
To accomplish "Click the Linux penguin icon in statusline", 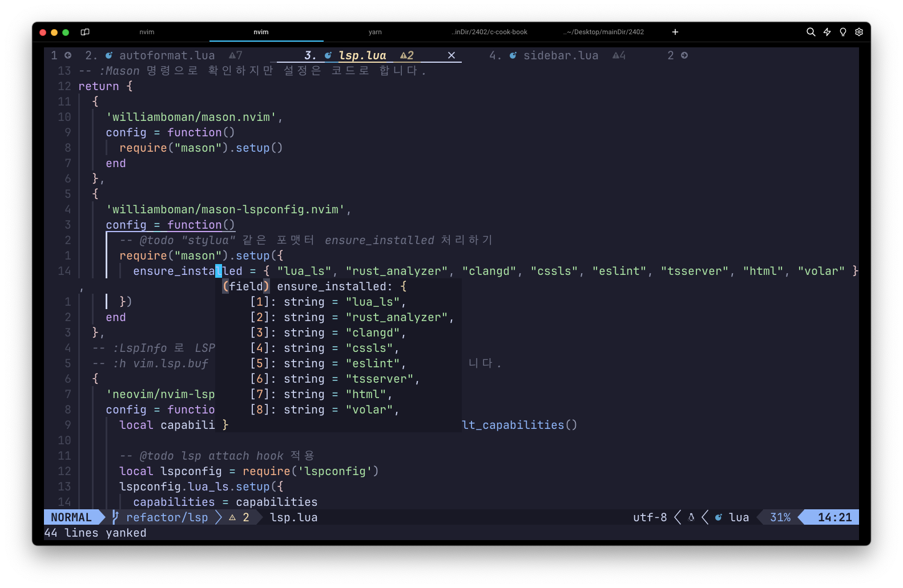I will tap(691, 517).
